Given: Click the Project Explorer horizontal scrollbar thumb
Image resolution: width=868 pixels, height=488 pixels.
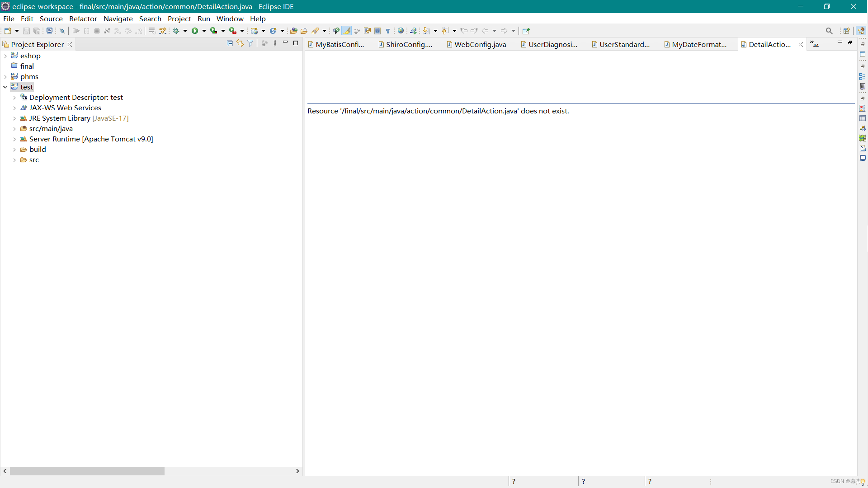Looking at the screenshot, I should pos(87,471).
